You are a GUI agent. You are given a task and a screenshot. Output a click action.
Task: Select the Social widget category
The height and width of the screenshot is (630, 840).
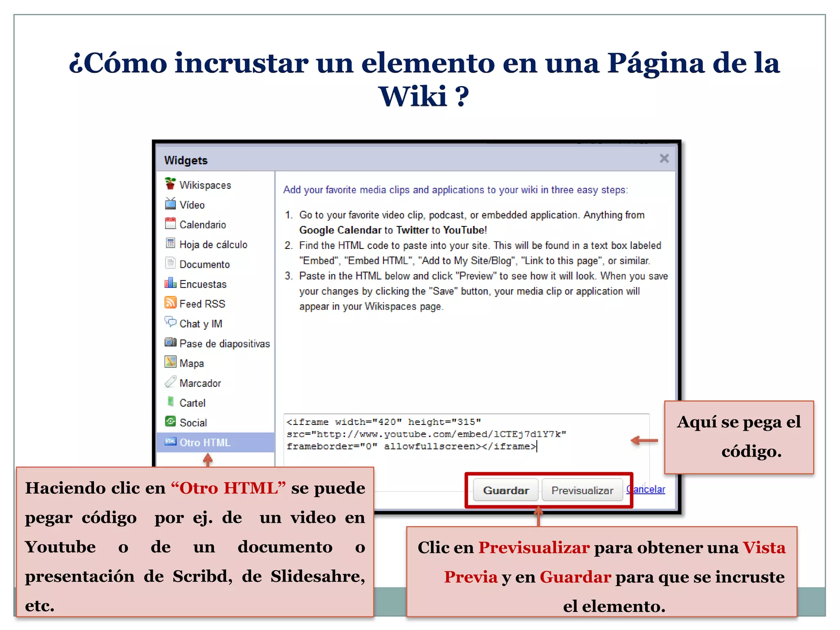coord(193,423)
